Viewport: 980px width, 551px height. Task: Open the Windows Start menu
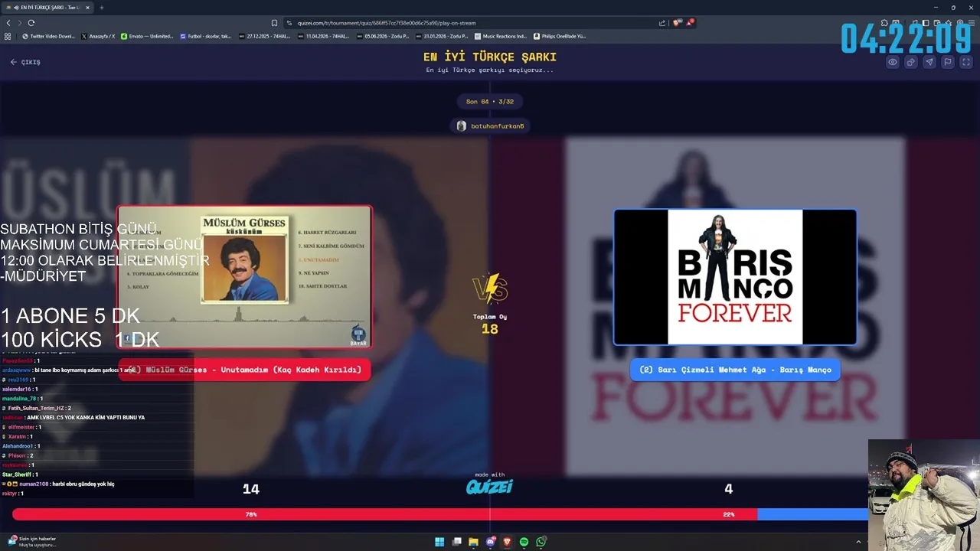pyautogui.click(x=439, y=542)
